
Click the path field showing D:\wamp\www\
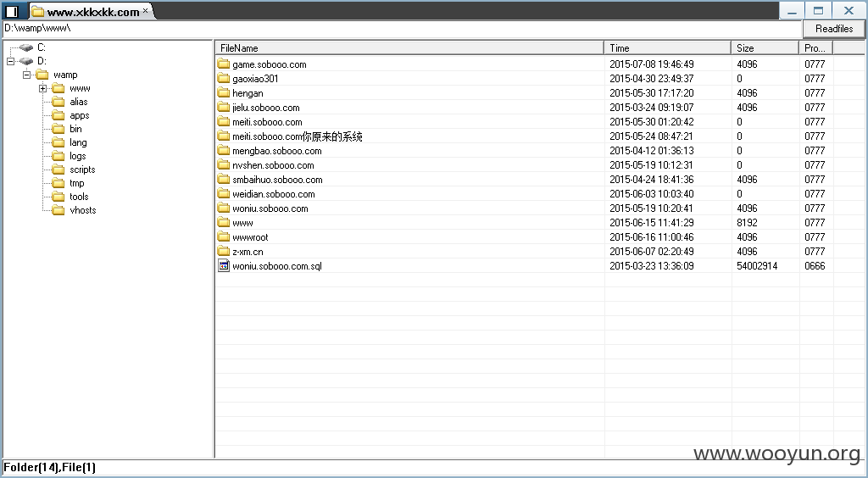[403, 28]
